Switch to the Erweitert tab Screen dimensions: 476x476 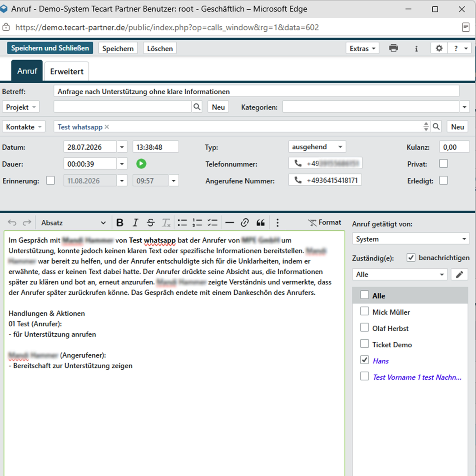click(x=67, y=71)
